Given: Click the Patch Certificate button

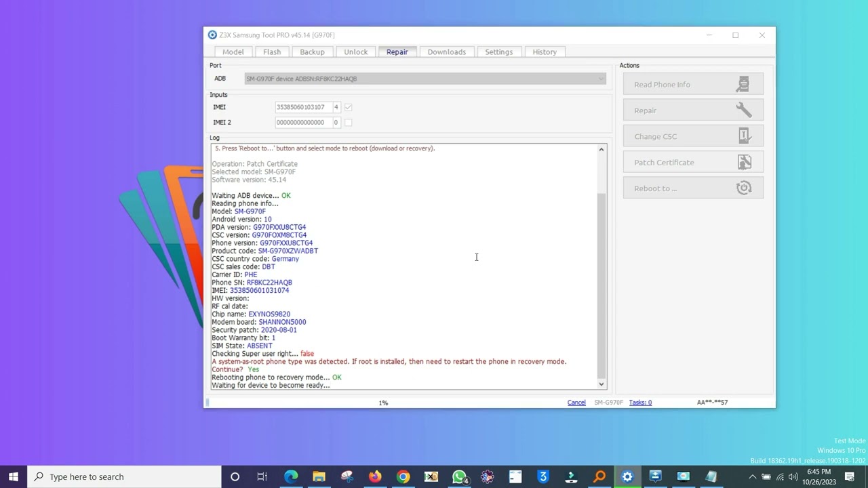Looking at the screenshot, I should tap(693, 163).
